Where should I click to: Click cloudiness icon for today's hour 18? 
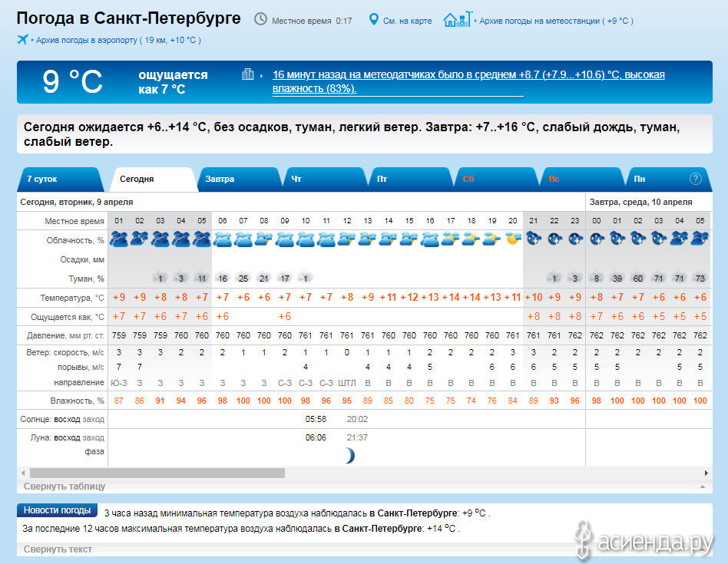472,239
